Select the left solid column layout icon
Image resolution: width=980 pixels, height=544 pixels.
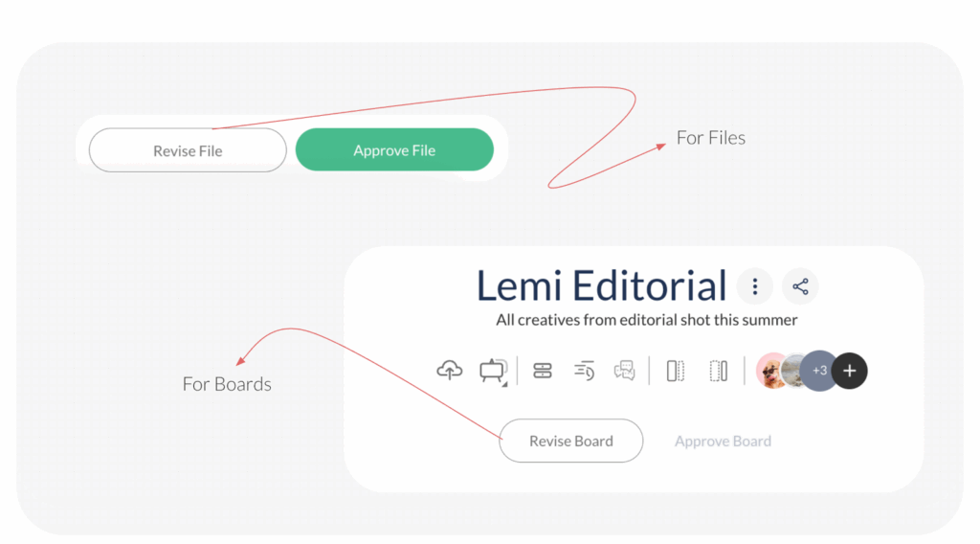point(676,371)
